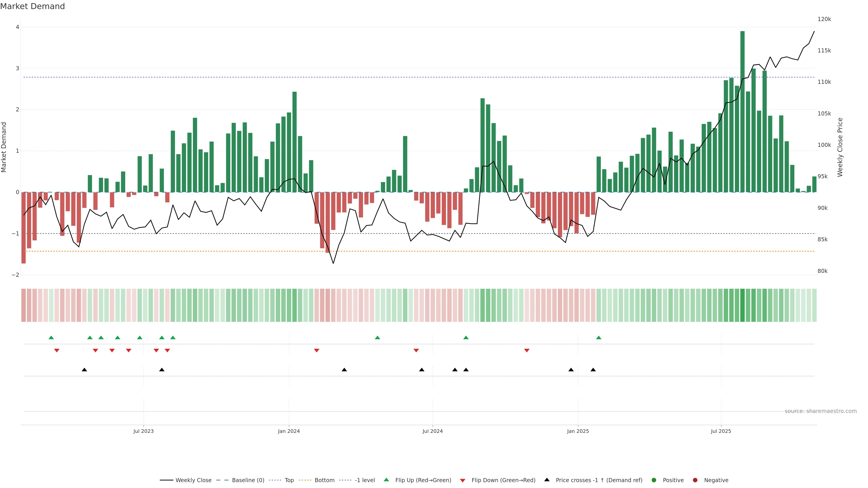Hide the Top dotted line legend item
The image size is (868, 488).
(x=289, y=480)
